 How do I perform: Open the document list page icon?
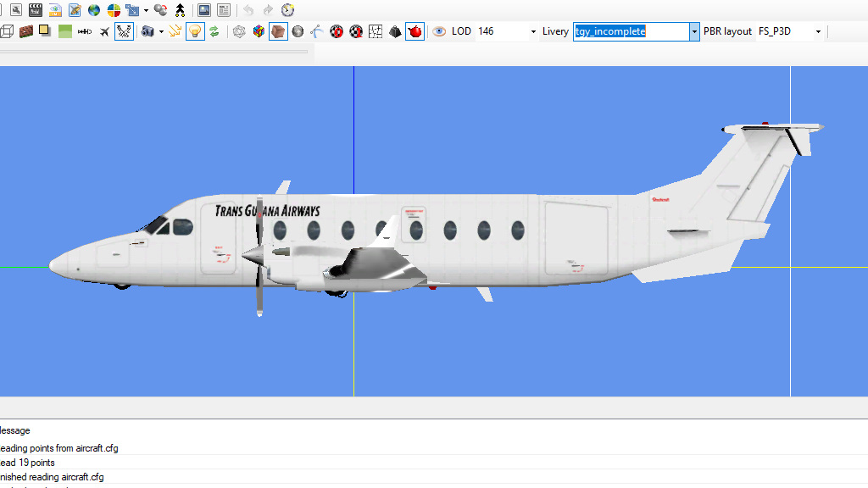pos(224,10)
